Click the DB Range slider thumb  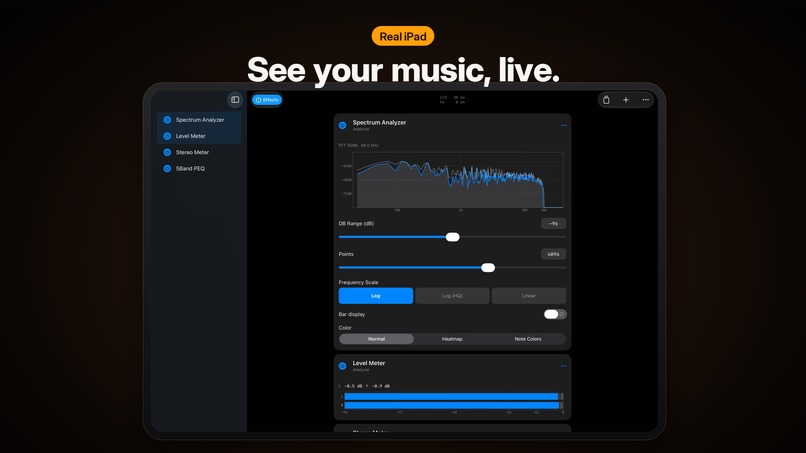click(x=452, y=237)
